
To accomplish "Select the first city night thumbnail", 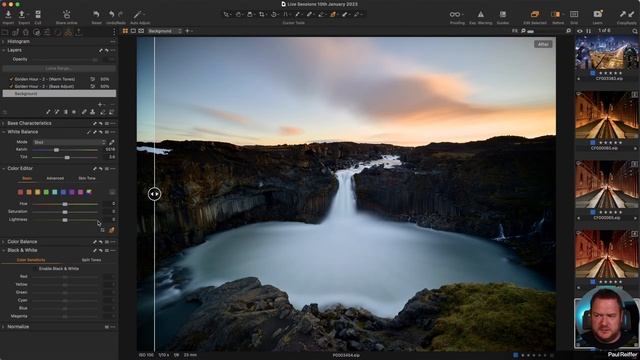I will tap(607, 53).
